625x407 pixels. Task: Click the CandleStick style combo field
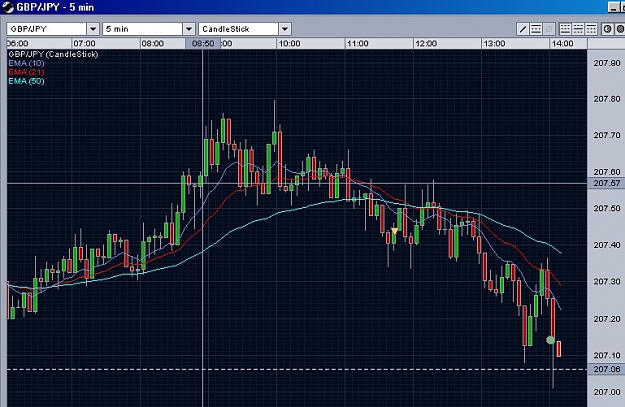pos(238,29)
